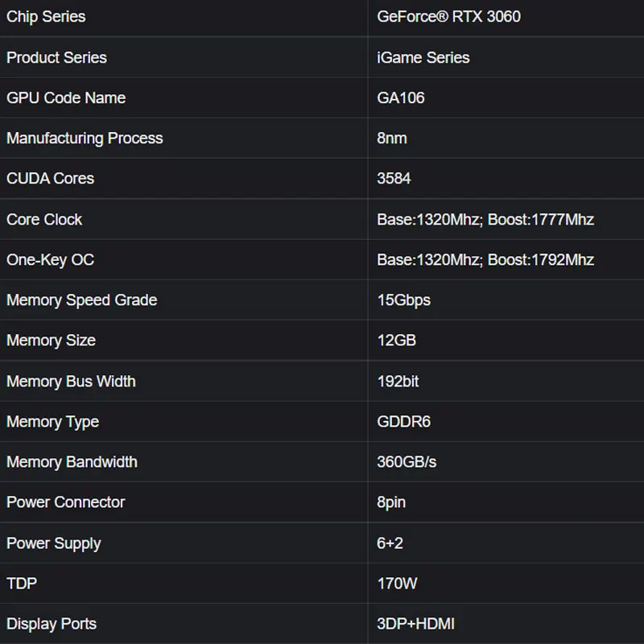Click the Power Connector label
The width and height of the screenshot is (644, 644).
click(x=66, y=502)
